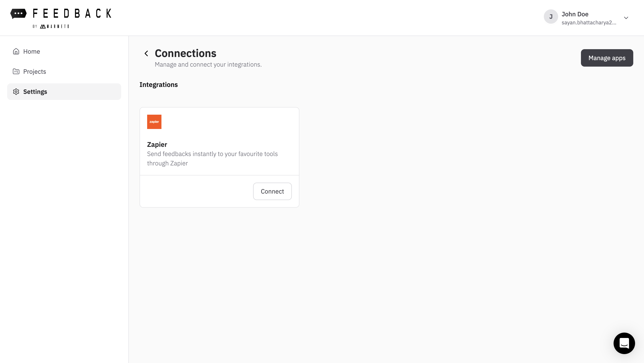Click the Zapier description text
The height and width of the screenshot is (363, 644).
(212, 158)
